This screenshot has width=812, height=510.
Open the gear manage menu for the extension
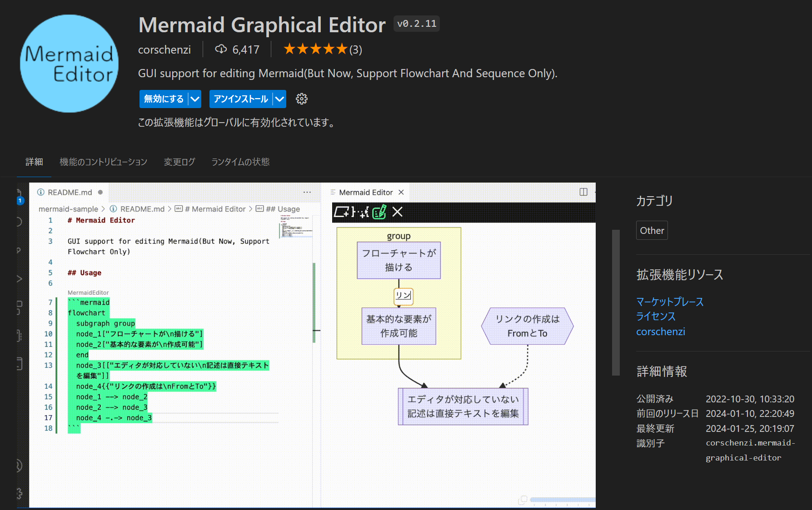[x=302, y=99]
